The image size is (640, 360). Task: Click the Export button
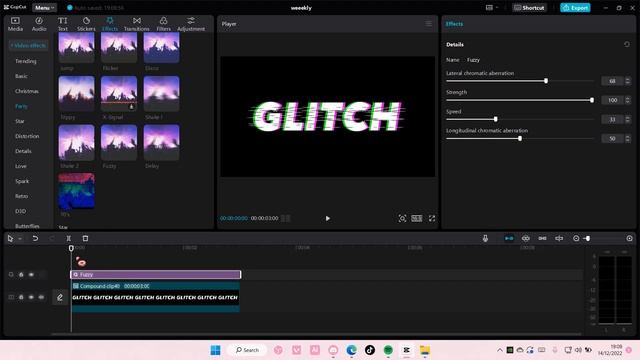(x=575, y=8)
